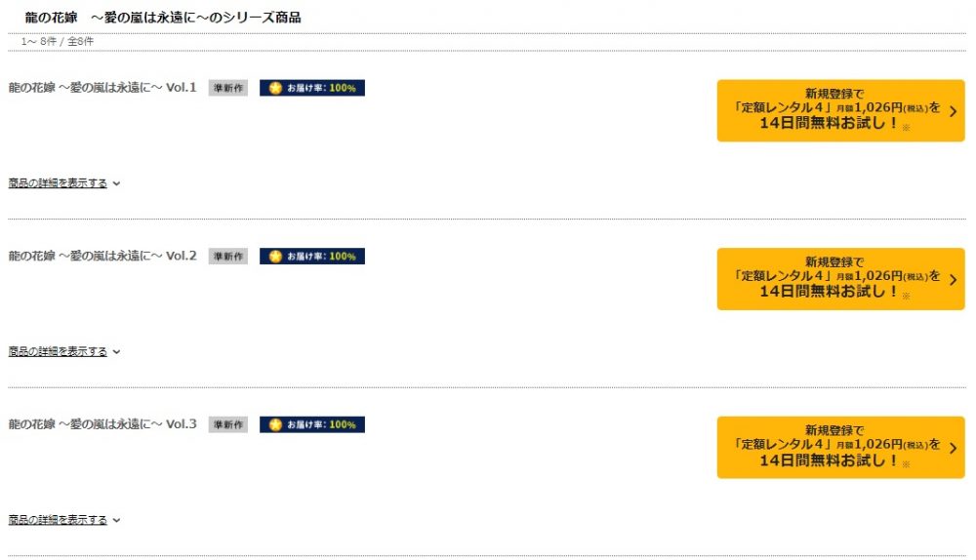Click the arrow icon on Vol.1 trial banner
976x560 pixels.
pos(953,111)
